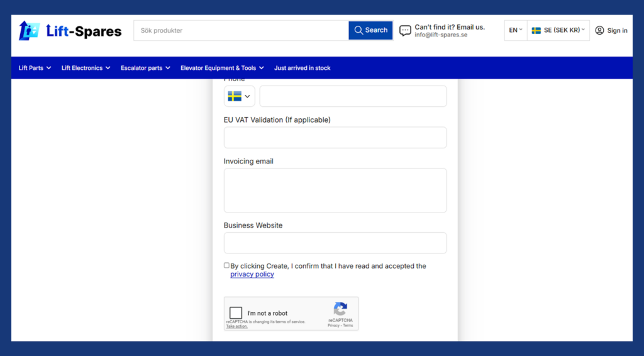The image size is (644, 356).
Task: Open reCAPTCHA Privacy link
Action: pos(333,325)
